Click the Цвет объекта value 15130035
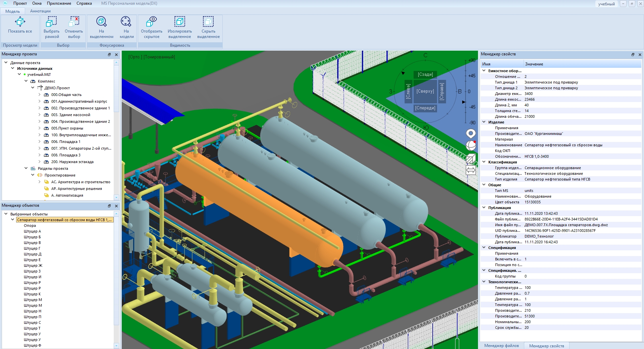Viewport: 644px width, 349px height. pos(532,202)
